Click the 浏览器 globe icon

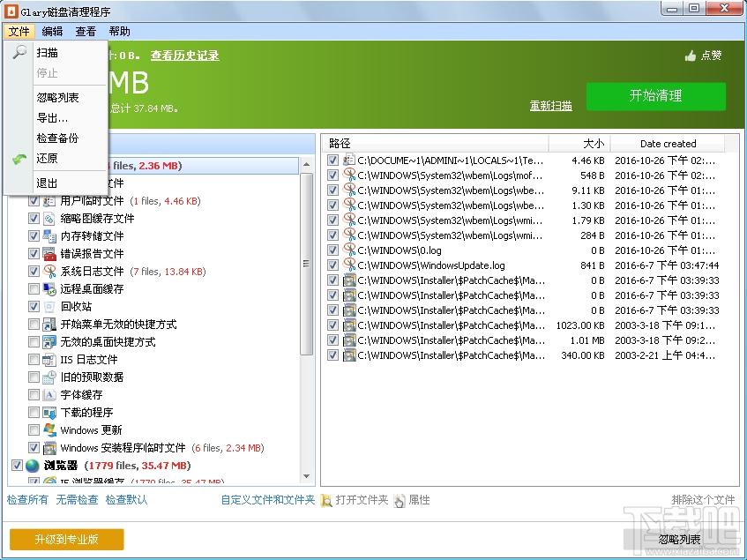coord(33,466)
